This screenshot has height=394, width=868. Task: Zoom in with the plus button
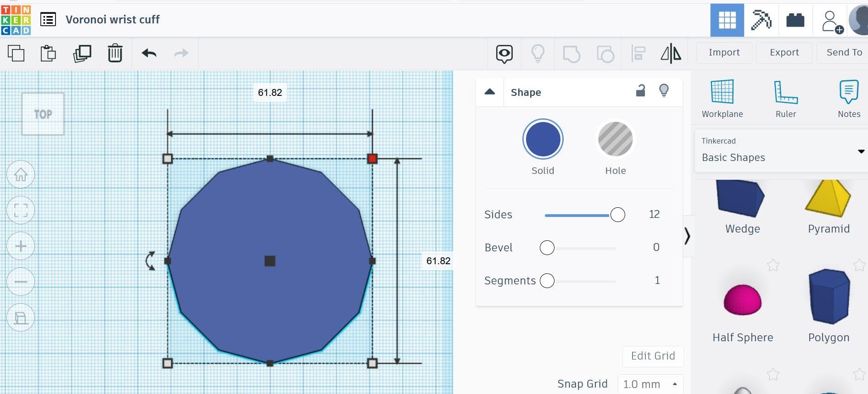click(x=21, y=246)
